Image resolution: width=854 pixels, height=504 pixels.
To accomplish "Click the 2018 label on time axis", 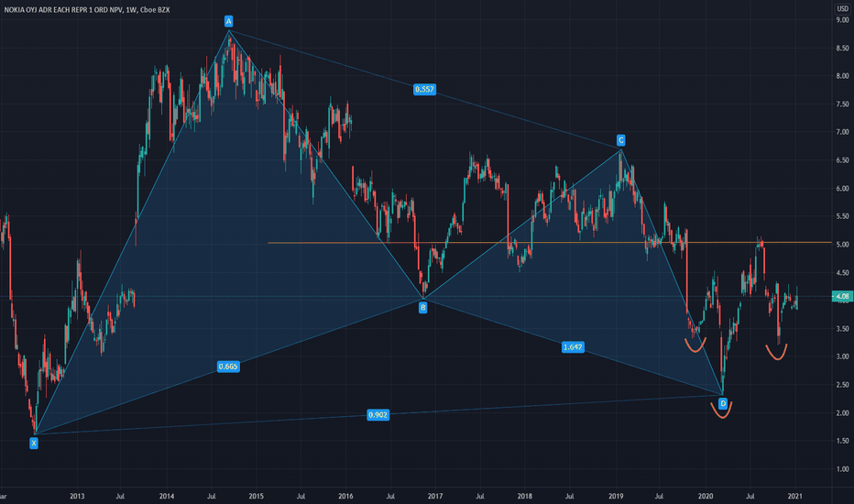I will tap(524, 497).
